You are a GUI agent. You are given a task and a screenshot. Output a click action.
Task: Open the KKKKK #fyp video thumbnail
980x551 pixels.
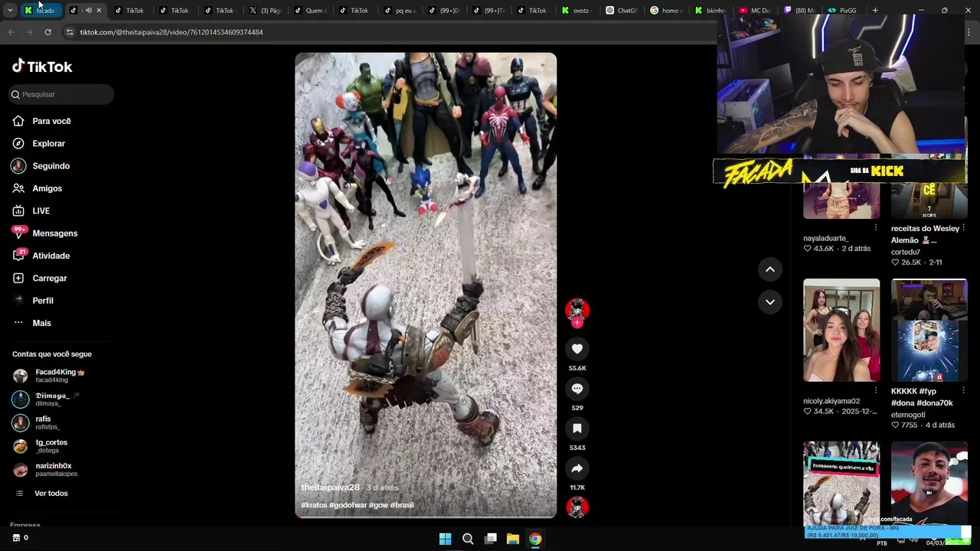(929, 331)
